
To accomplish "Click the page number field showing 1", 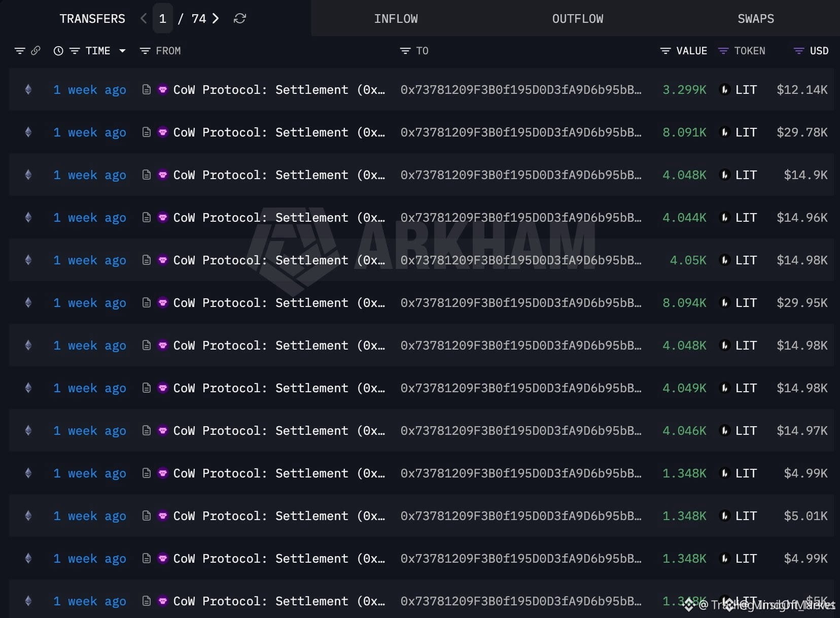I will tap(162, 19).
